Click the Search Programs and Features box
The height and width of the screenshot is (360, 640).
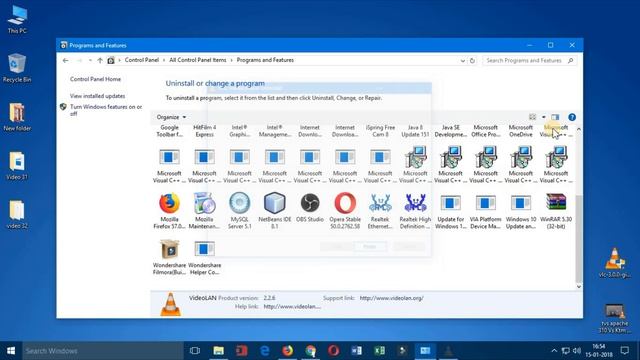[x=529, y=60]
